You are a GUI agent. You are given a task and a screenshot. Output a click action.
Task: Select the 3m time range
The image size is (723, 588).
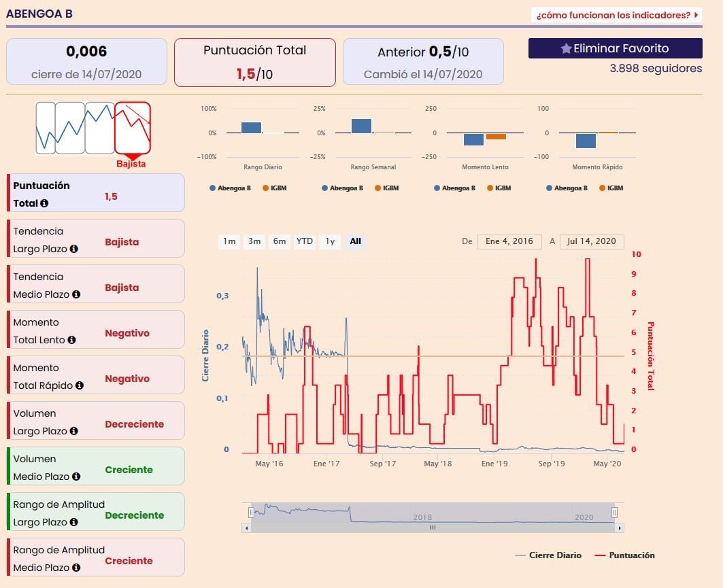254,241
